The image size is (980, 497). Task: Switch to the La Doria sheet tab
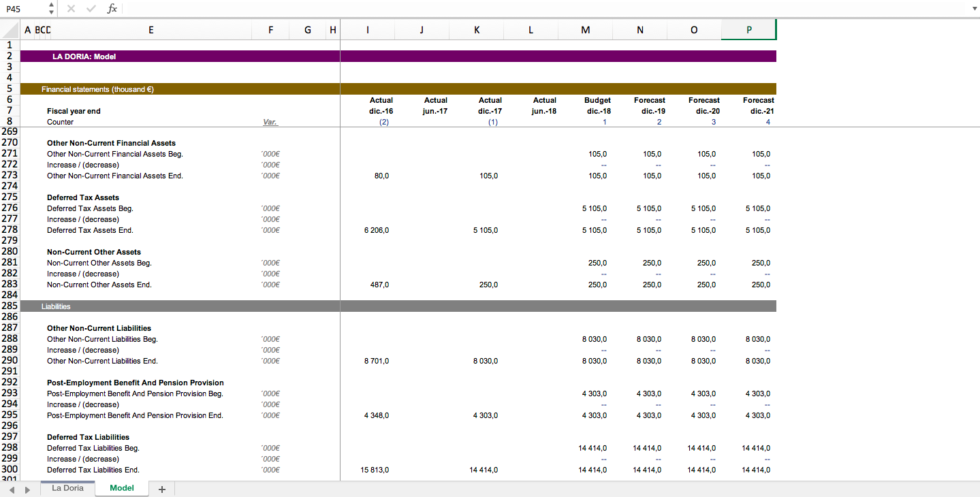(67, 488)
